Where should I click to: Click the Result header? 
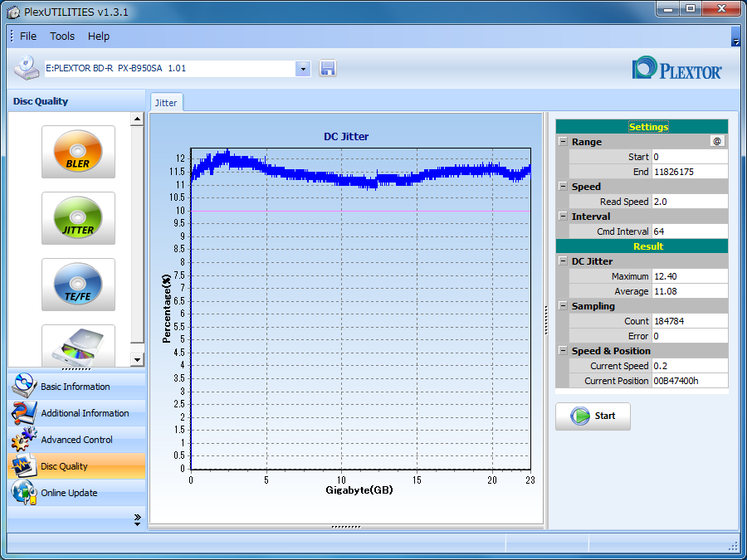pyautogui.click(x=642, y=246)
